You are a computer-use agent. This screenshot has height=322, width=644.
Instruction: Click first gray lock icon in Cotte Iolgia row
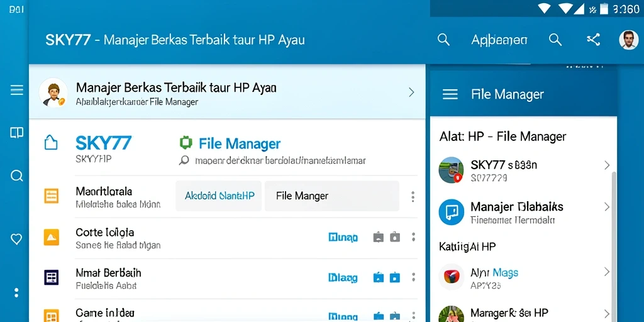378,237
